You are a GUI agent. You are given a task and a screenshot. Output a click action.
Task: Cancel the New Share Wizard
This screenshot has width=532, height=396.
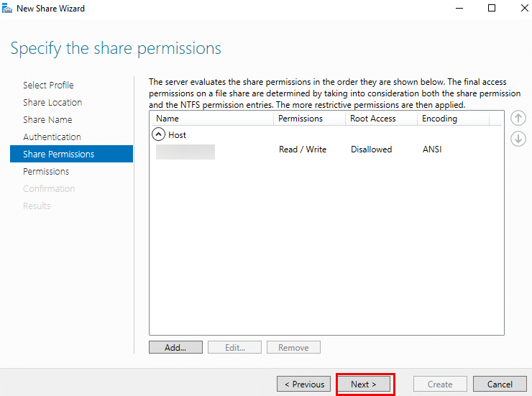click(500, 385)
